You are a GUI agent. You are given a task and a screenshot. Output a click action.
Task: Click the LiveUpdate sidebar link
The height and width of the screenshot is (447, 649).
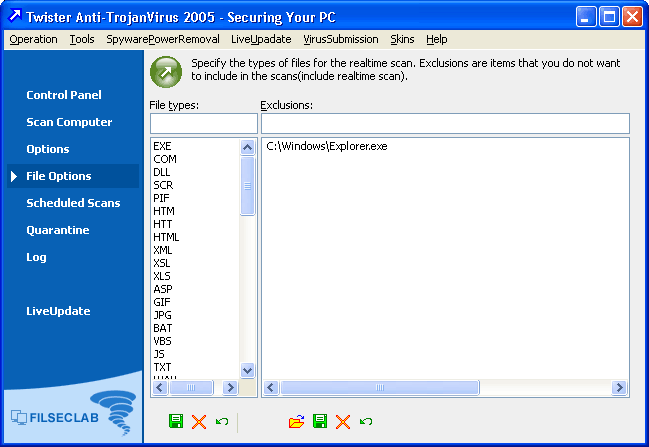(x=58, y=311)
